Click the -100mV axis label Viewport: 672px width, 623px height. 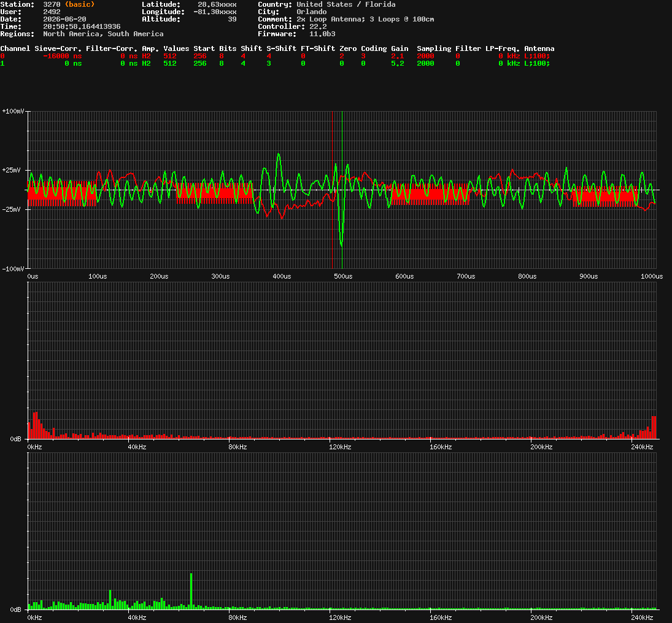(x=13, y=269)
